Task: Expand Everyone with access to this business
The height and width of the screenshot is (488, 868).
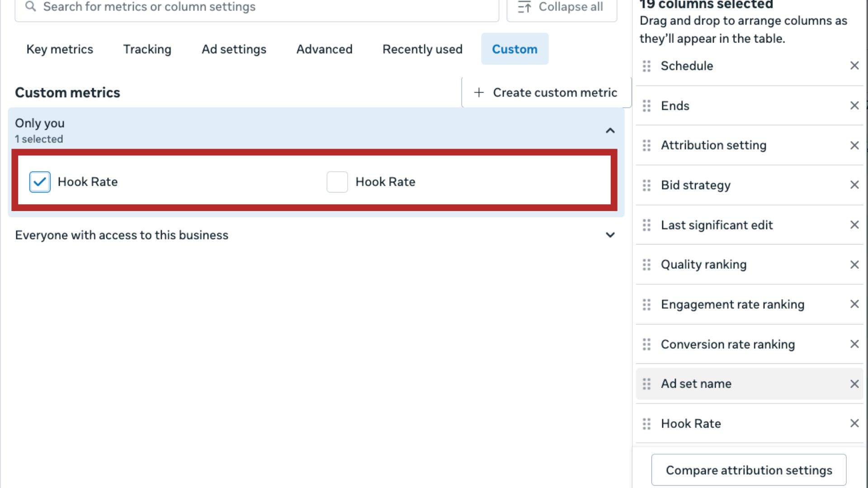Action: pyautogui.click(x=610, y=235)
